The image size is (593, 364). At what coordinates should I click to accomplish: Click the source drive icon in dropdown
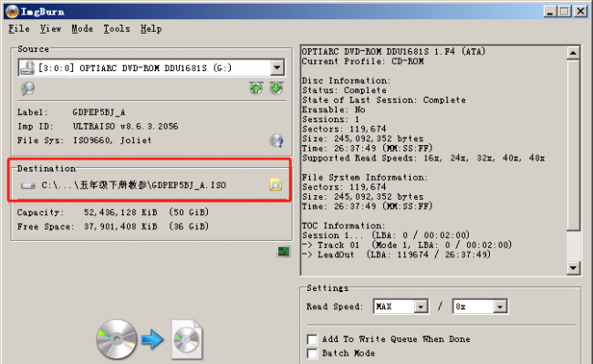[27, 68]
